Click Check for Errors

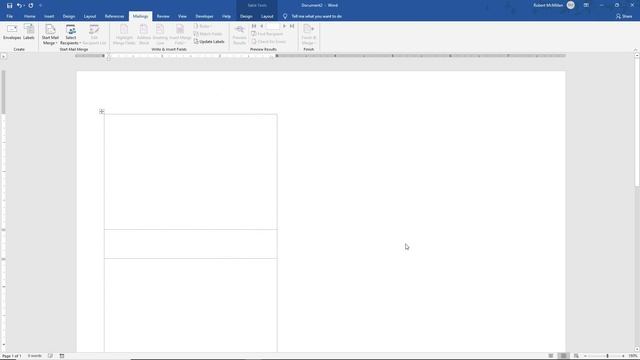click(x=269, y=42)
